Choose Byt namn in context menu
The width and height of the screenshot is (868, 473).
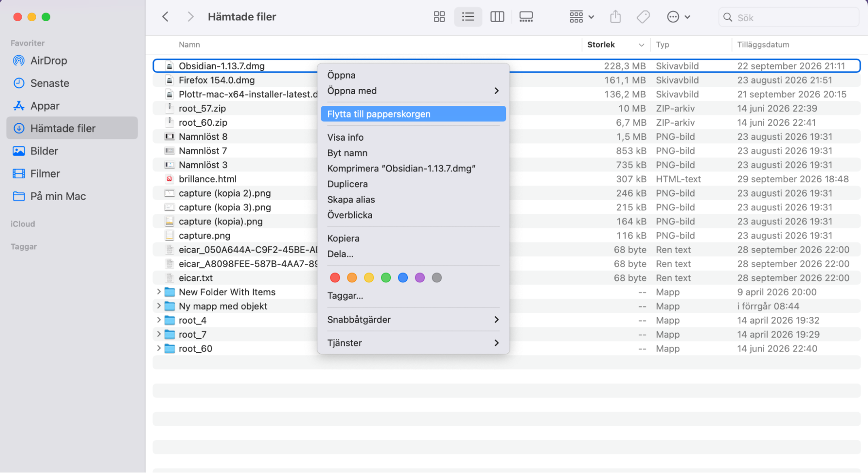click(413, 153)
